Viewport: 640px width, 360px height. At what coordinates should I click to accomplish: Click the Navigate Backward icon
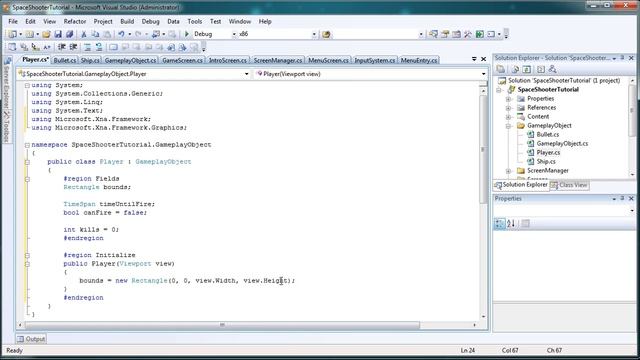click(156, 34)
